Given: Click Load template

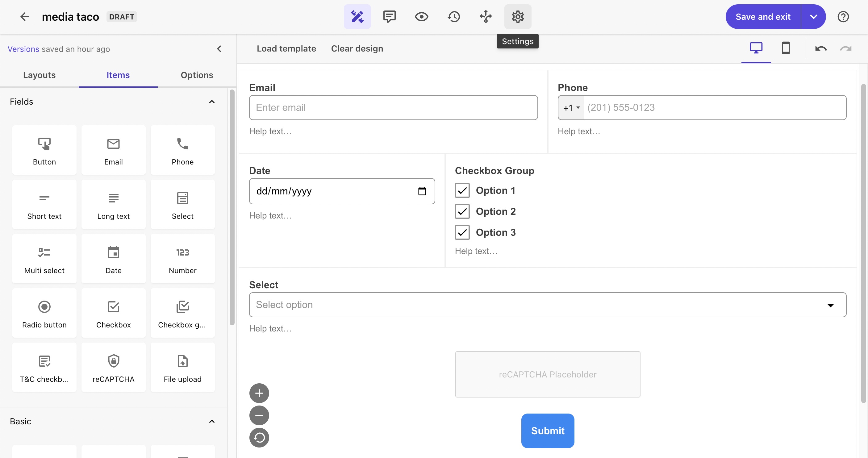Looking at the screenshot, I should (x=286, y=48).
